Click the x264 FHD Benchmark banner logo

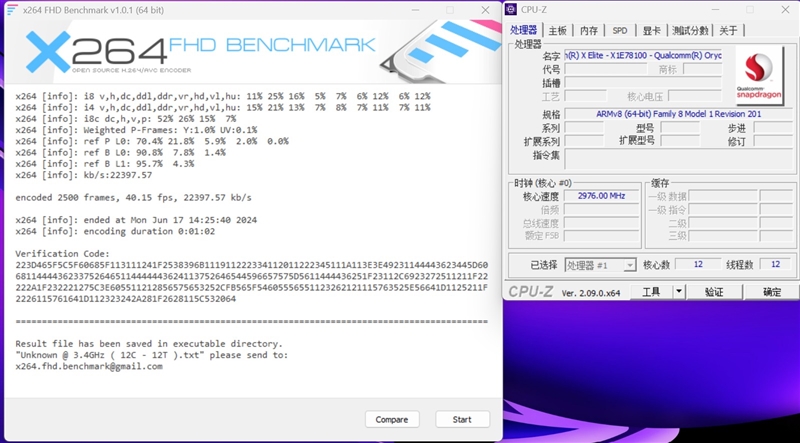point(201,51)
